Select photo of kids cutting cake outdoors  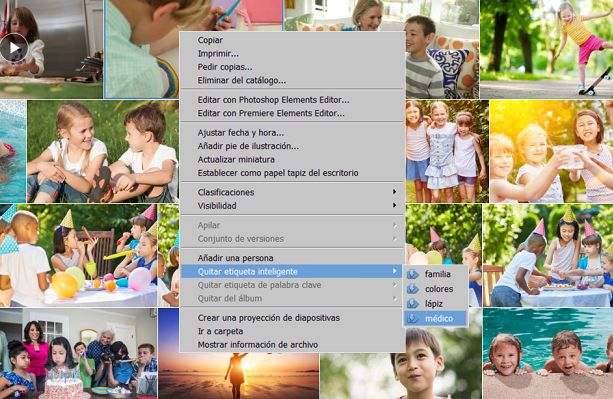coord(548,255)
